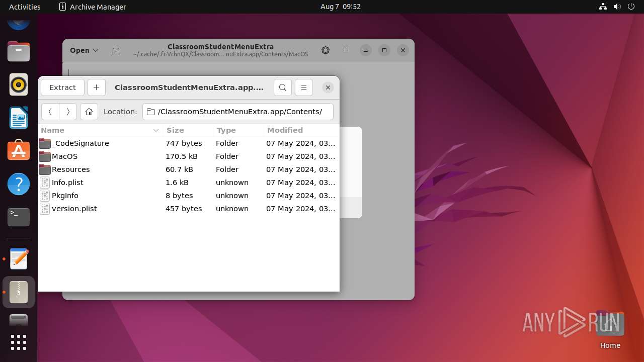Open the Activities overview
This screenshot has width=644, height=362.
click(25, 7)
